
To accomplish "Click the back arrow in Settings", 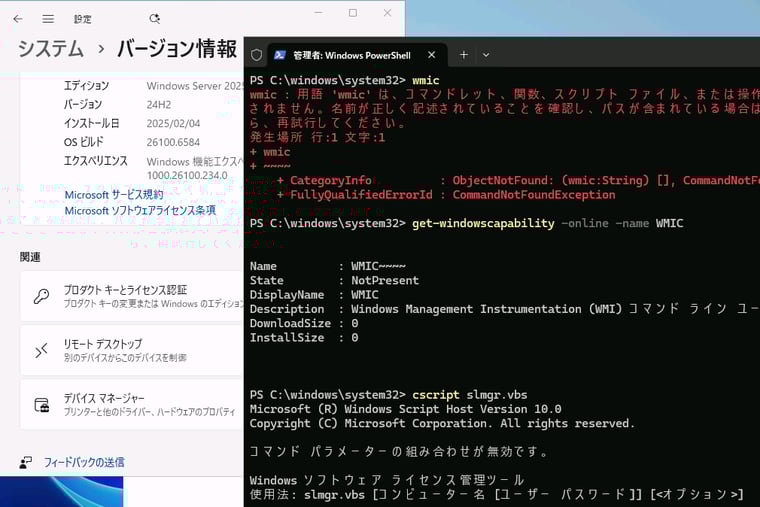I will 17,19.
